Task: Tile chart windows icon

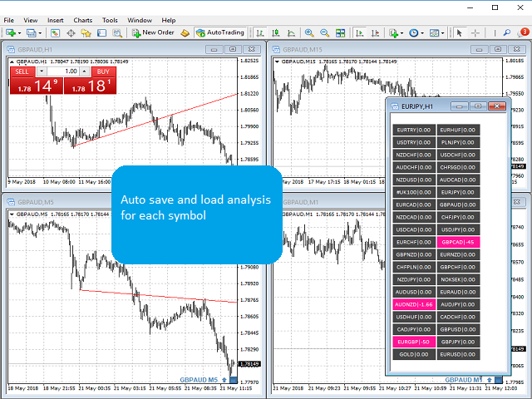Action: (x=340, y=33)
